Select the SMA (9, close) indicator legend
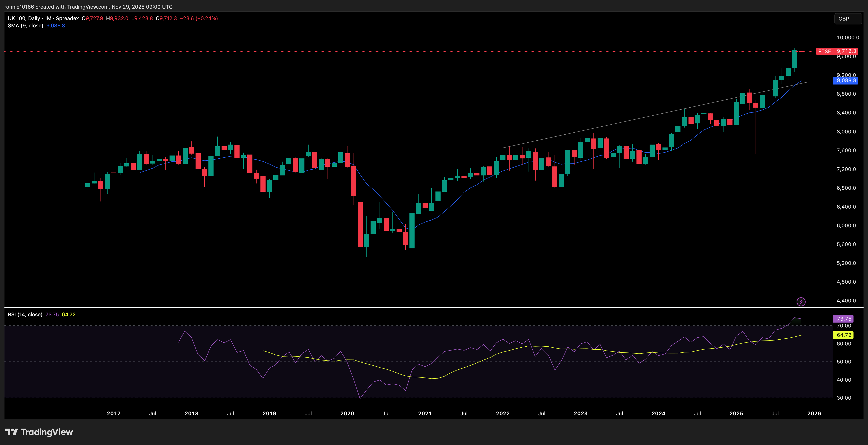The width and height of the screenshot is (868, 445). point(25,26)
